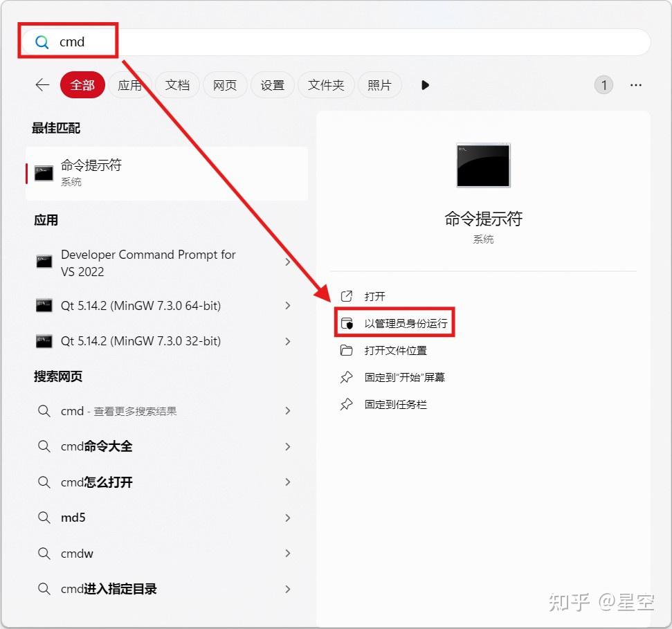Image resolution: width=672 pixels, height=629 pixels.
Task: Switch to the 设置 filter tab
Action: [273, 85]
